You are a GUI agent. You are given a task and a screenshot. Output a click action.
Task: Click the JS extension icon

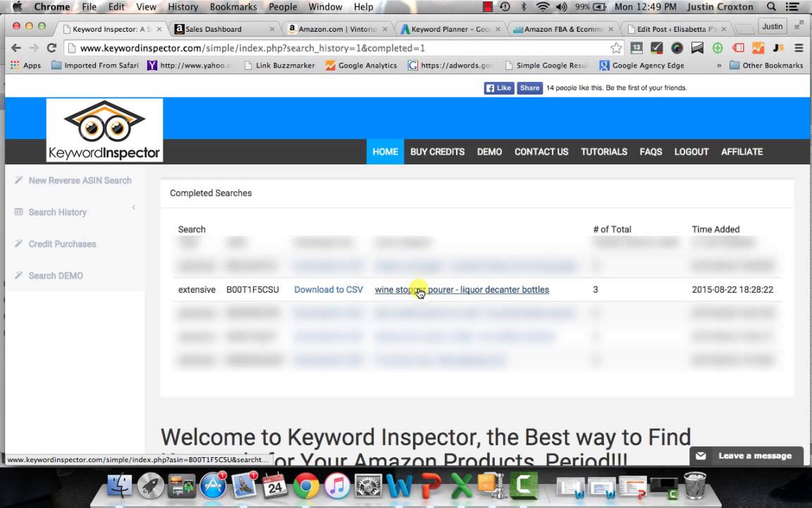tap(778, 48)
